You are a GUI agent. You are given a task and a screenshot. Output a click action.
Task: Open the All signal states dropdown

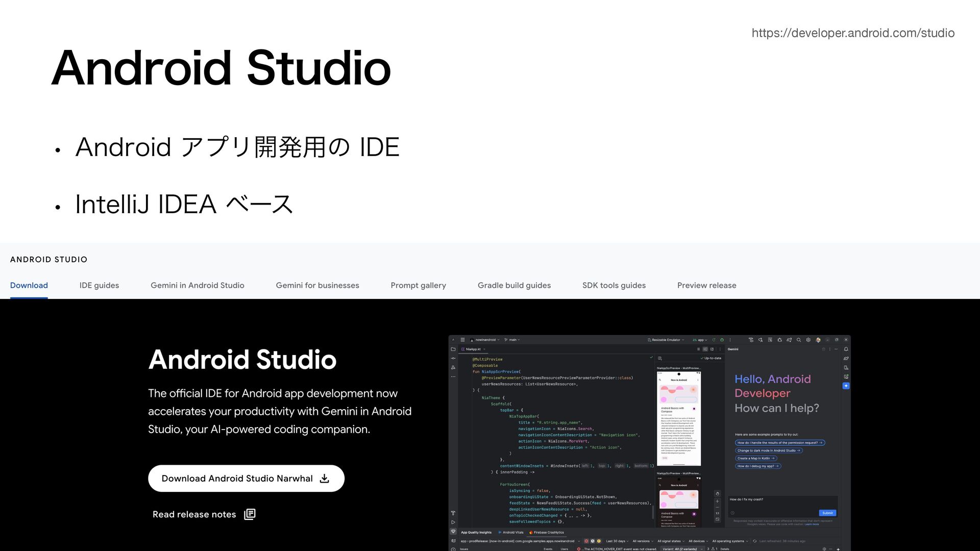pos(671,541)
